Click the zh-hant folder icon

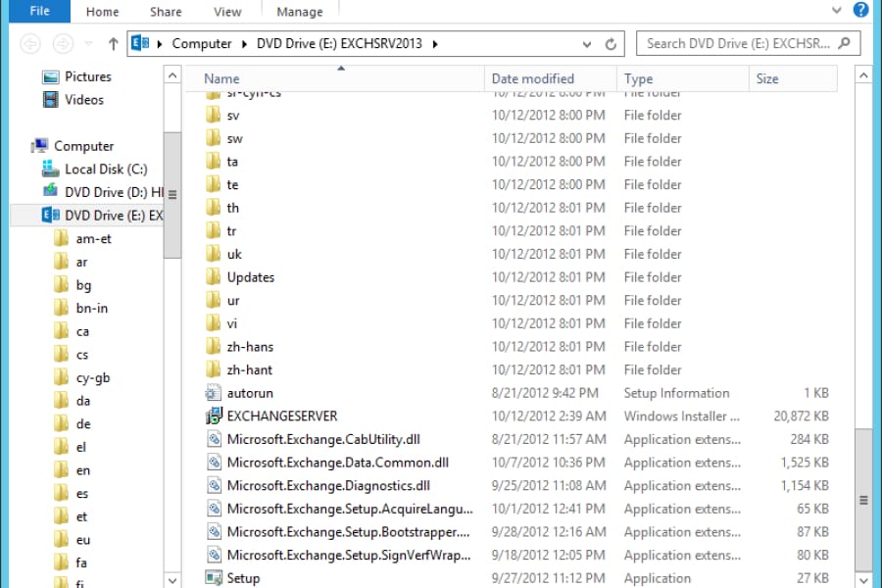click(214, 369)
